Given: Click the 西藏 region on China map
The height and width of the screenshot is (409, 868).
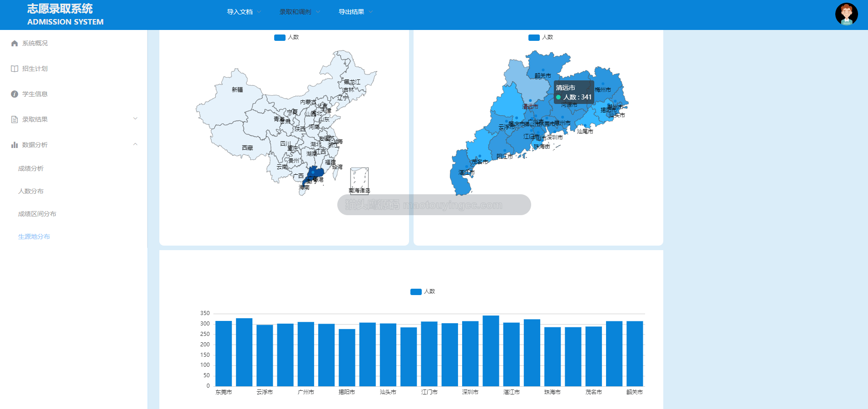Looking at the screenshot, I should [x=247, y=148].
